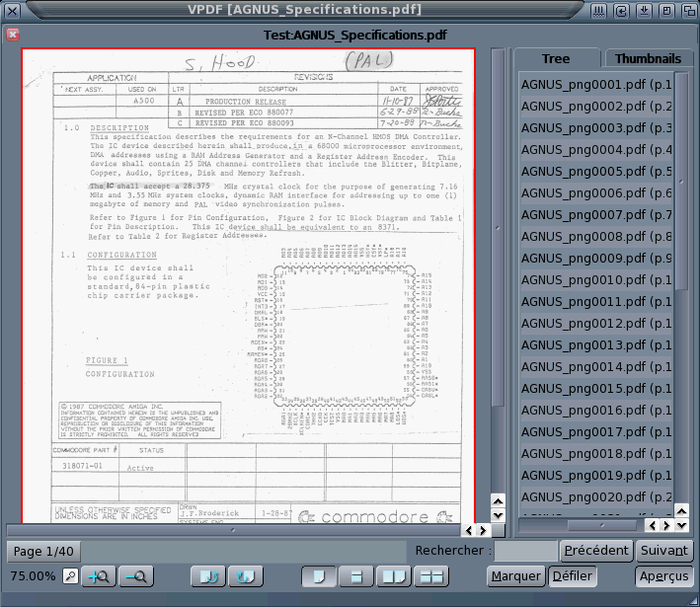Select continuous single page layout
Image resolution: width=700 pixels, height=607 pixels.
click(356, 576)
